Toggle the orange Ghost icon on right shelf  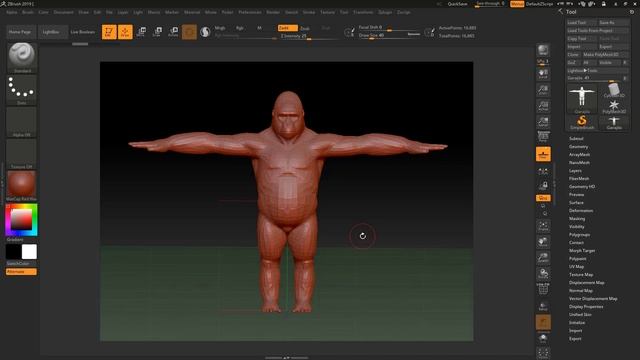coord(543,322)
